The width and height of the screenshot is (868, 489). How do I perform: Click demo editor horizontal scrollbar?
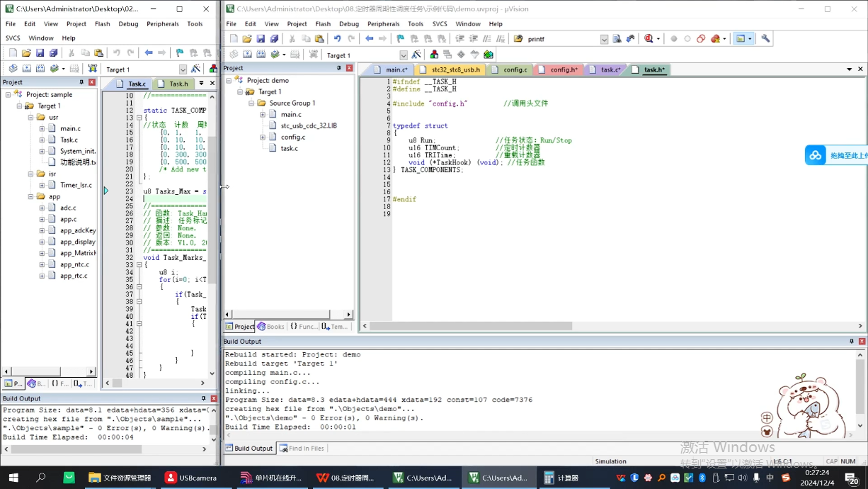pos(471,326)
